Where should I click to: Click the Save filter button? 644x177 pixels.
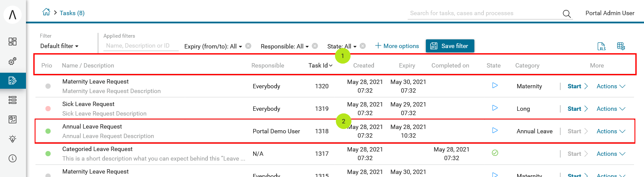pos(450,46)
